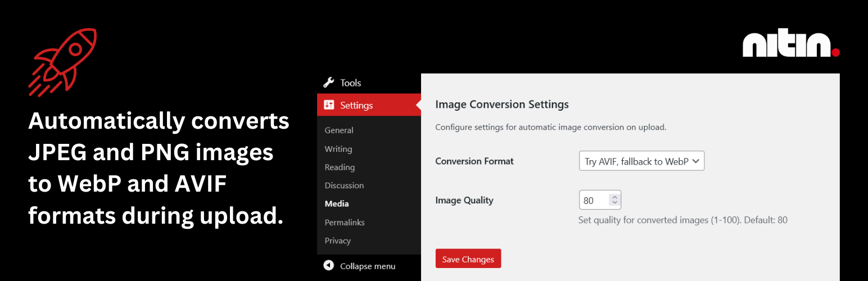Open the Conversion Format dropdown

pyautogui.click(x=641, y=161)
